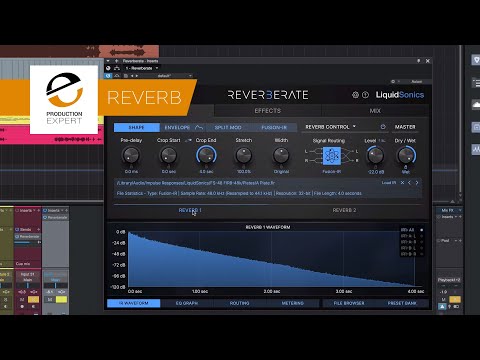Open the Main output selector on red channel
Viewport: 480px width, 360px height.
click(x=28, y=280)
